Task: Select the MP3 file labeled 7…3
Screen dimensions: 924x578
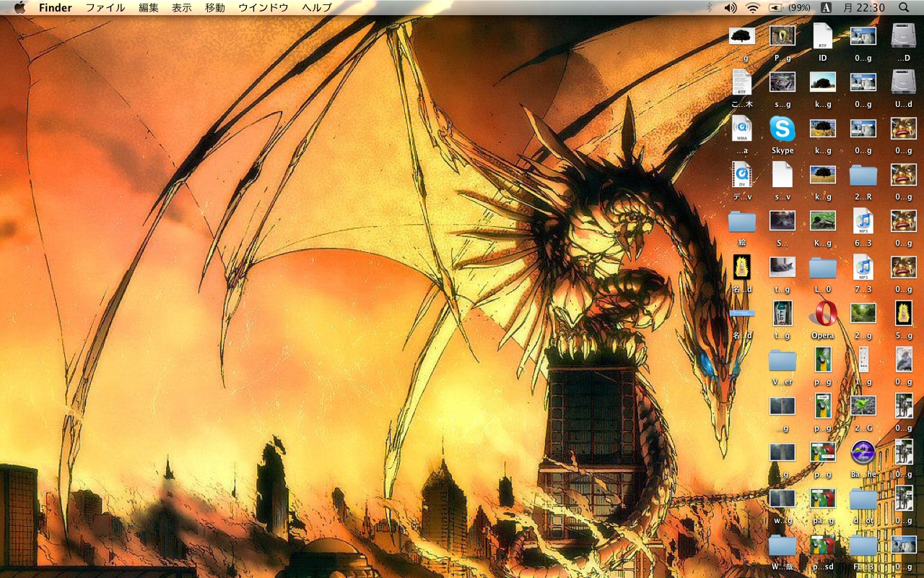Action: 863,267
